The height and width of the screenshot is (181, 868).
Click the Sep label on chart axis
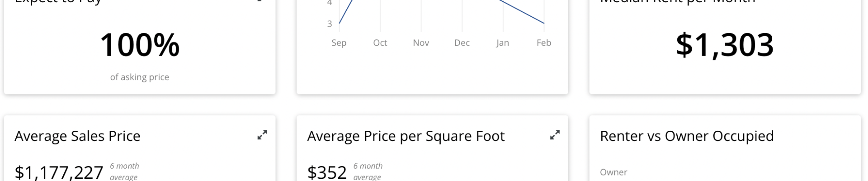click(339, 43)
